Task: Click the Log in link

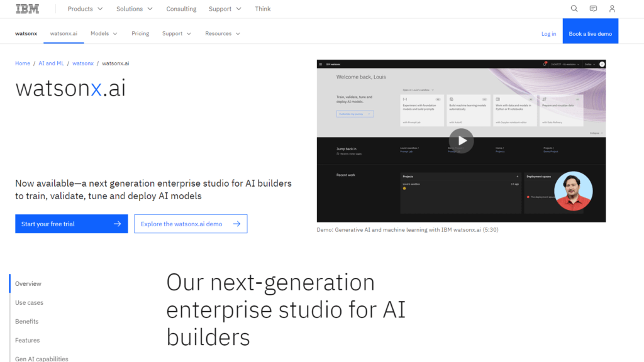Action: pyautogui.click(x=548, y=34)
